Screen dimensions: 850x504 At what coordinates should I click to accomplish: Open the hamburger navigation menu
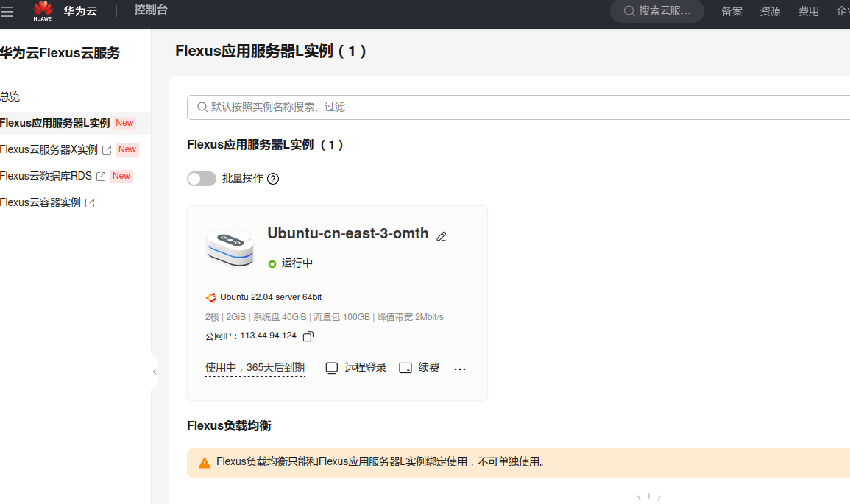pyautogui.click(x=7, y=11)
